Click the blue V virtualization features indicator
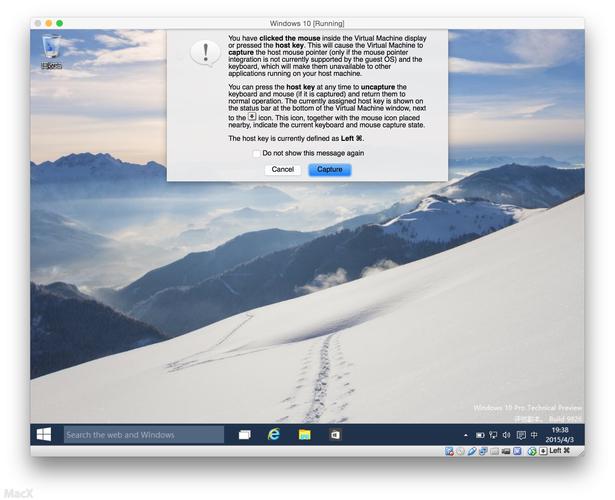This screenshot has width=615, height=500. click(x=517, y=451)
